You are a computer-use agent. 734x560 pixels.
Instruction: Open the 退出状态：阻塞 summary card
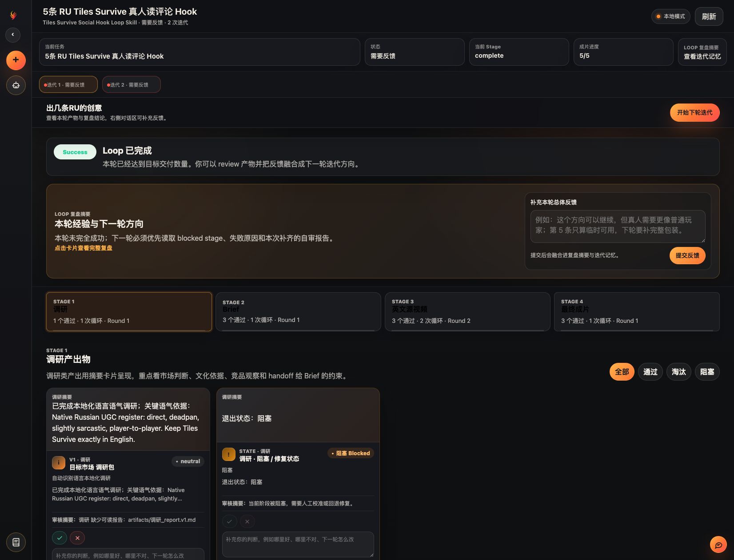(298, 415)
